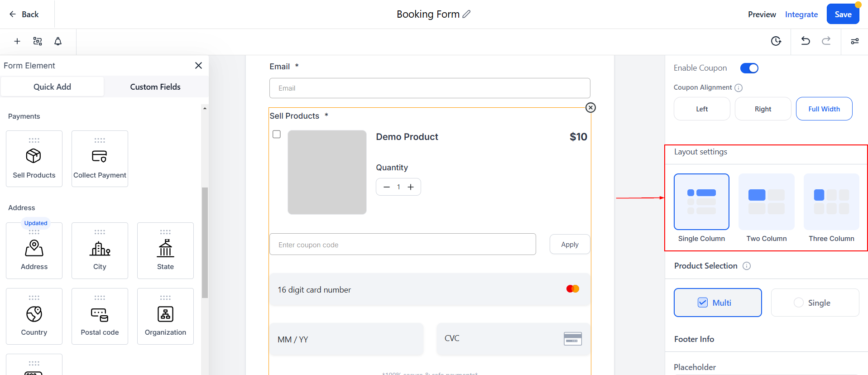Click the undo arrow icon

click(806, 41)
